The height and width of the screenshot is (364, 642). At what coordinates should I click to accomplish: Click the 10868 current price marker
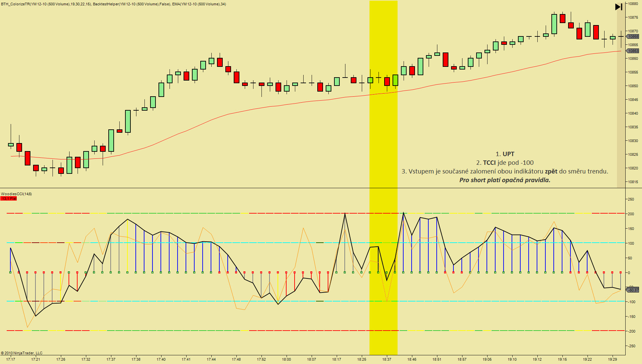point(633,36)
